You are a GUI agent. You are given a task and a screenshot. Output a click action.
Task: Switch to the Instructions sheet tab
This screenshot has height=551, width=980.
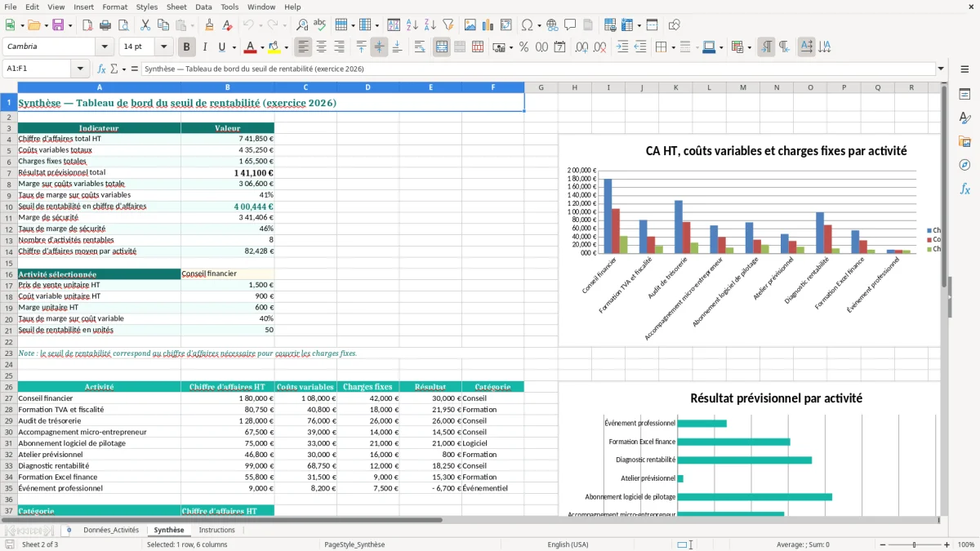[217, 530]
